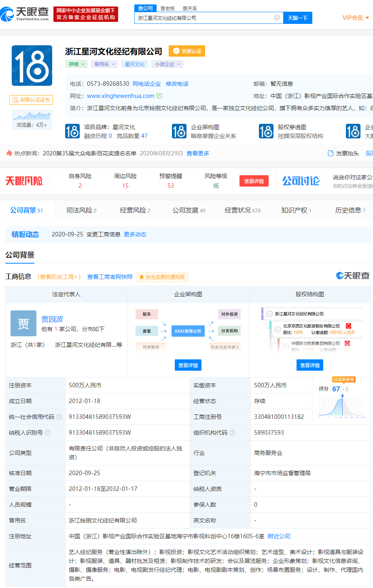Select the 查公司 search tab
The width and height of the screenshot is (373, 588).
tap(146, 8)
